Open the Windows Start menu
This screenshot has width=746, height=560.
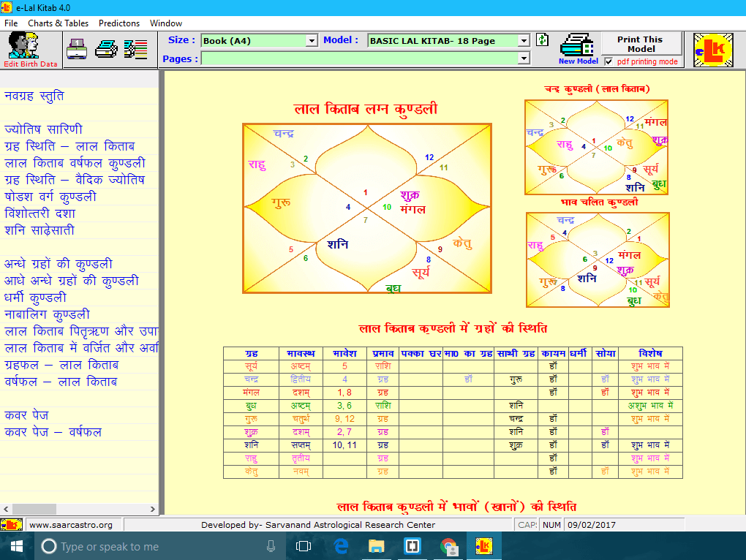coord(17,547)
